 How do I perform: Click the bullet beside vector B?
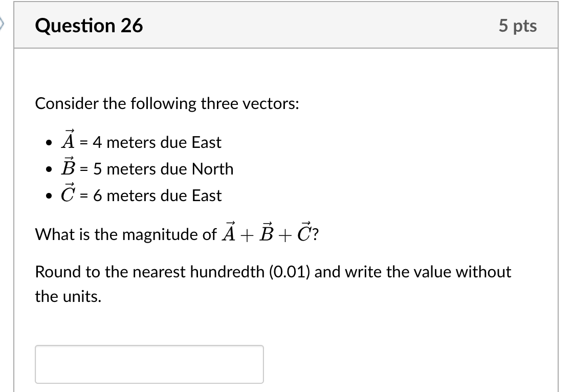click(x=49, y=168)
